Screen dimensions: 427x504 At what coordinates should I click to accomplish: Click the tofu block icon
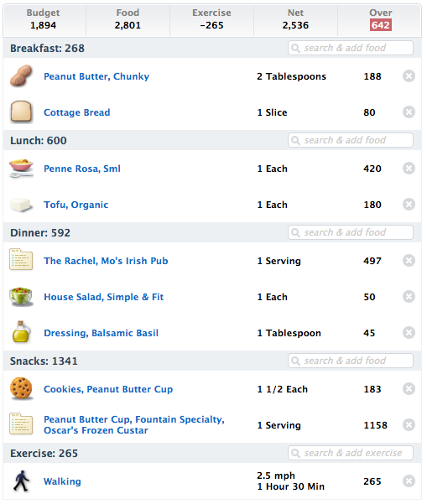pyautogui.click(x=21, y=205)
